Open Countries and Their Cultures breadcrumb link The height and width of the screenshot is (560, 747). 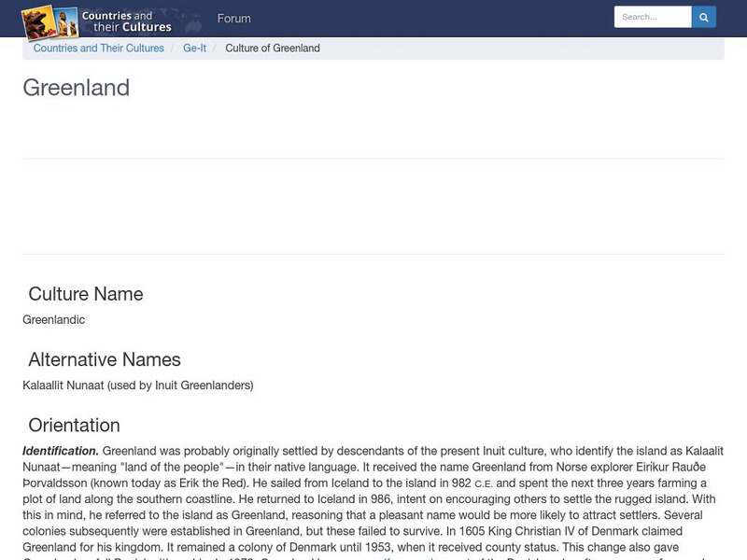click(x=99, y=49)
